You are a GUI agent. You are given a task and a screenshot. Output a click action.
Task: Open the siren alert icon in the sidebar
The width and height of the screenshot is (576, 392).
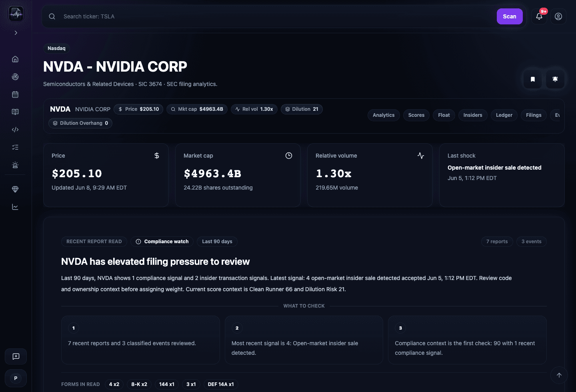point(15,165)
